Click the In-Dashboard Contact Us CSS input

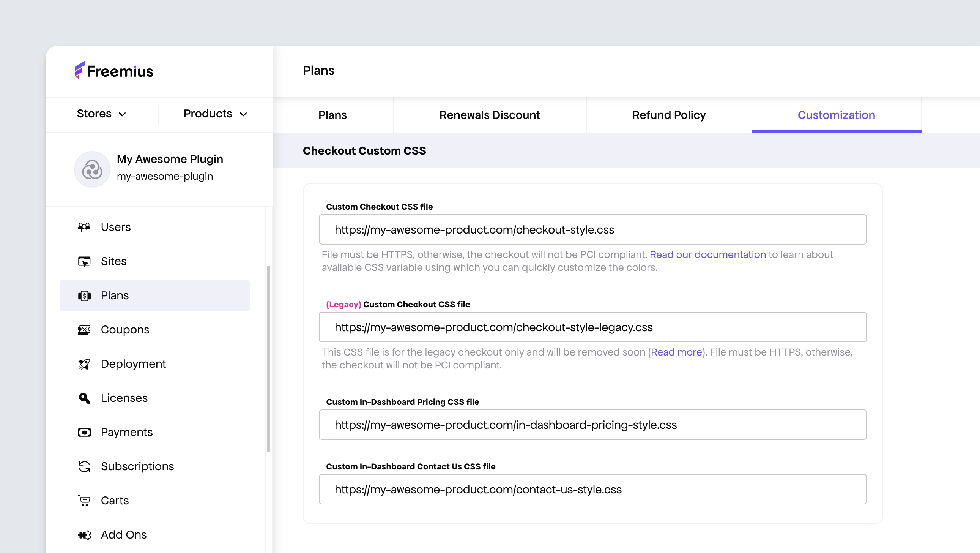pyautogui.click(x=593, y=490)
